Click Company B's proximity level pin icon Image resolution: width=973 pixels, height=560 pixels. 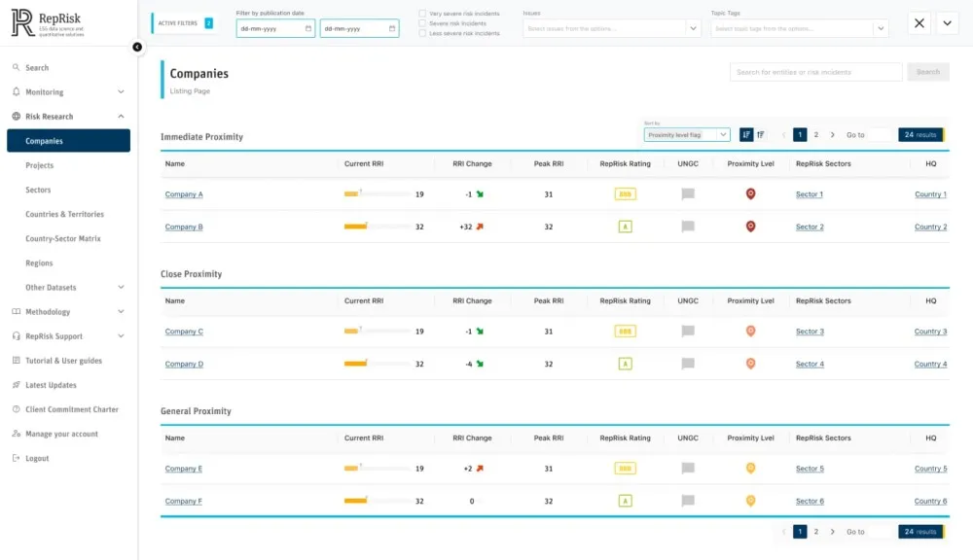pyautogui.click(x=750, y=227)
